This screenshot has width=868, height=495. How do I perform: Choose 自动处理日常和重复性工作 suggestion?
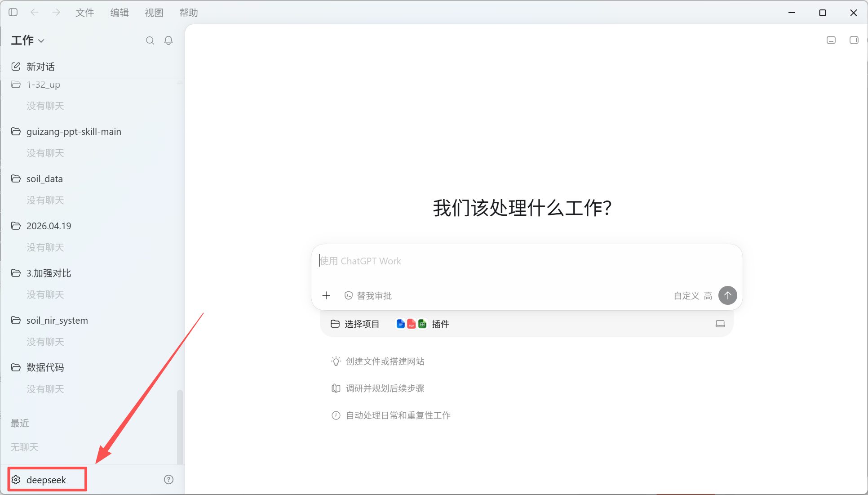click(391, 415)
